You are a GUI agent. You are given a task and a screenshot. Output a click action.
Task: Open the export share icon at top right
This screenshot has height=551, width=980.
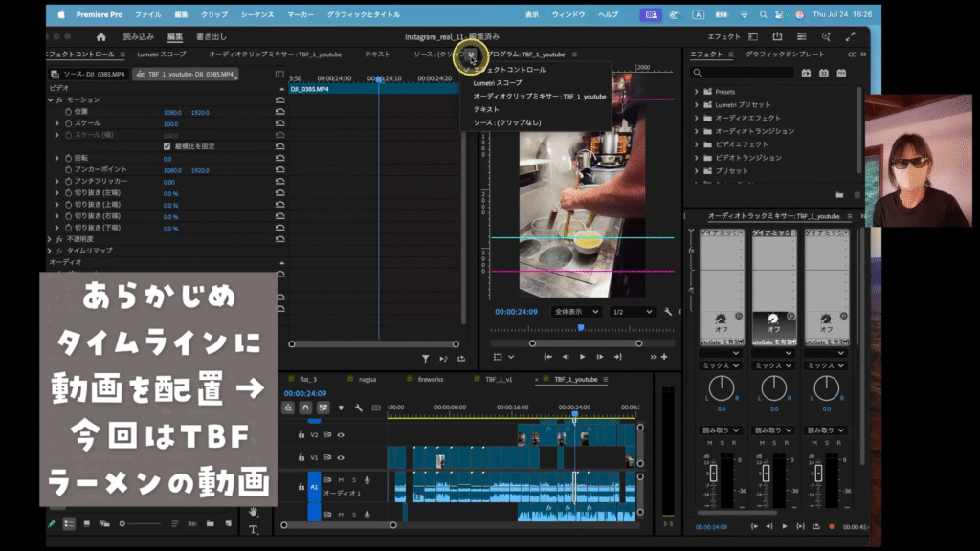tap(777, 37)
